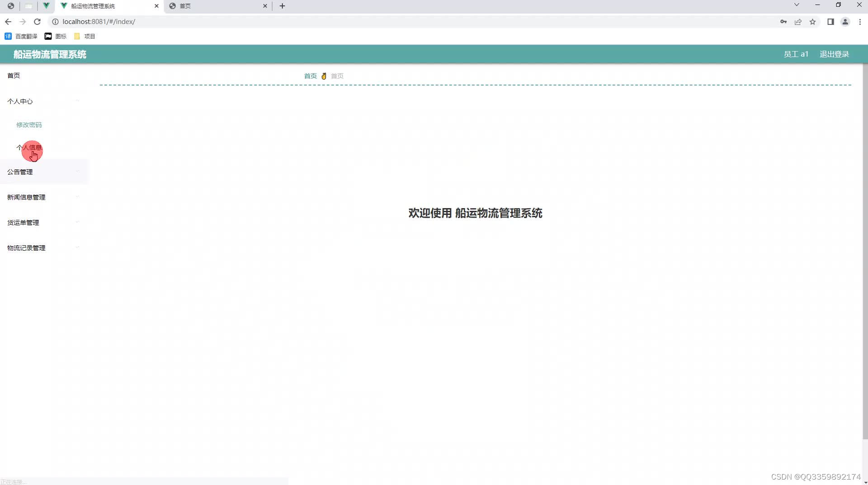Click the 船运物流管理系统 header title
Viewport: 868px width, 485px height.
50,54
